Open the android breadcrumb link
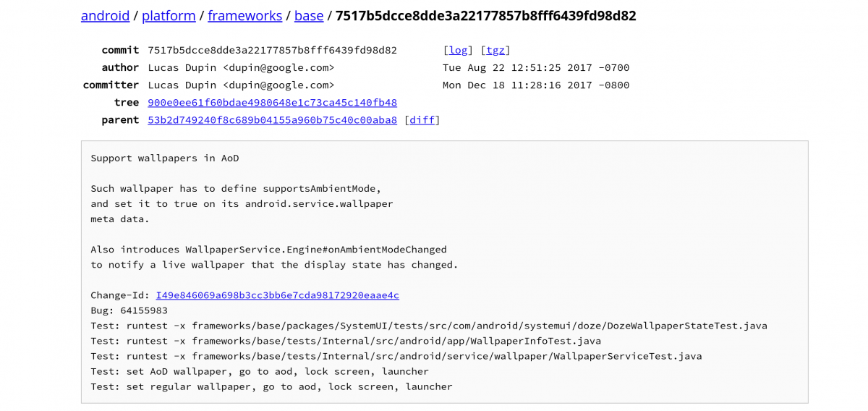This screenshot has width=868, height=411. [105, 15]
